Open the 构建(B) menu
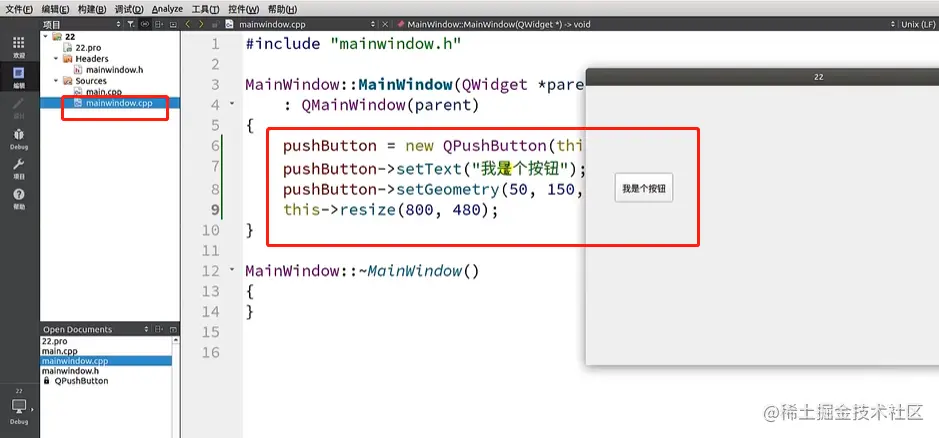Screen dimensions: 939x438 pyautogui.click(x=92, y=9)
